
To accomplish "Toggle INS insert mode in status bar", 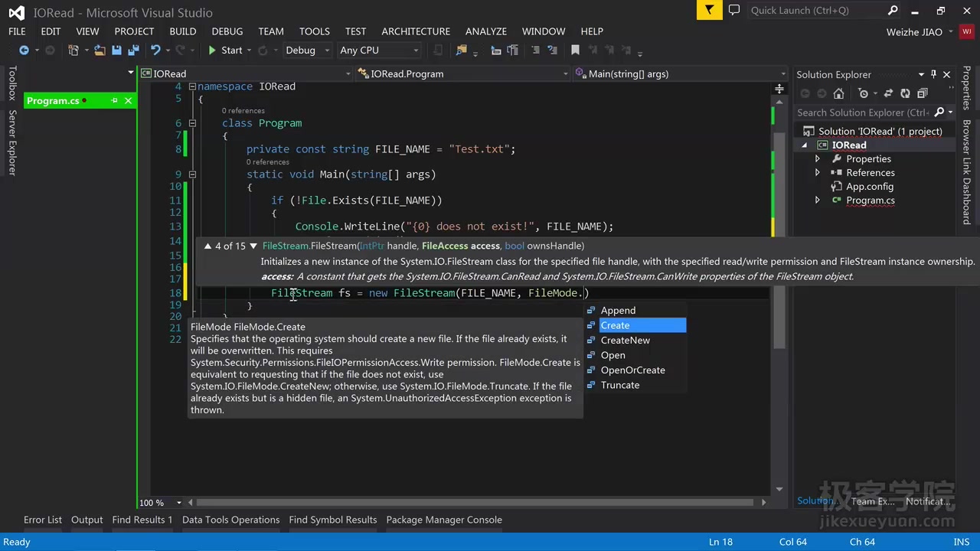I will pyautogui.click(x=962, y=542).
